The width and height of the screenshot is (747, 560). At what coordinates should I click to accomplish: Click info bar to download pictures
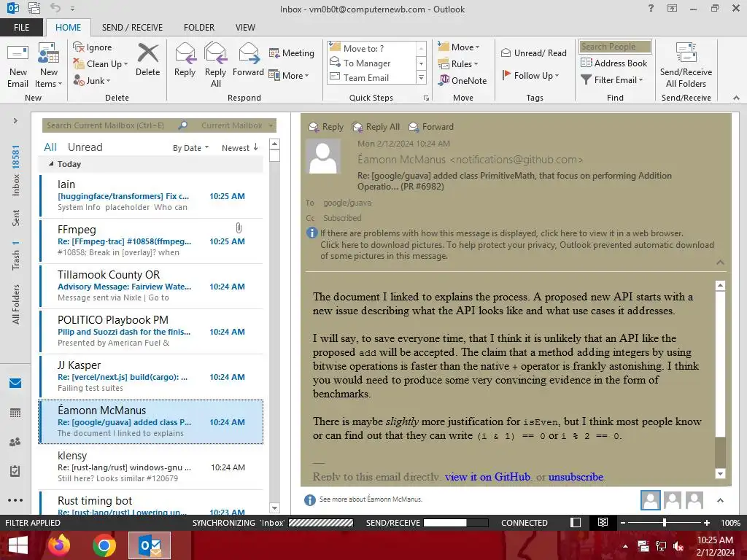(x=517, y=251)
